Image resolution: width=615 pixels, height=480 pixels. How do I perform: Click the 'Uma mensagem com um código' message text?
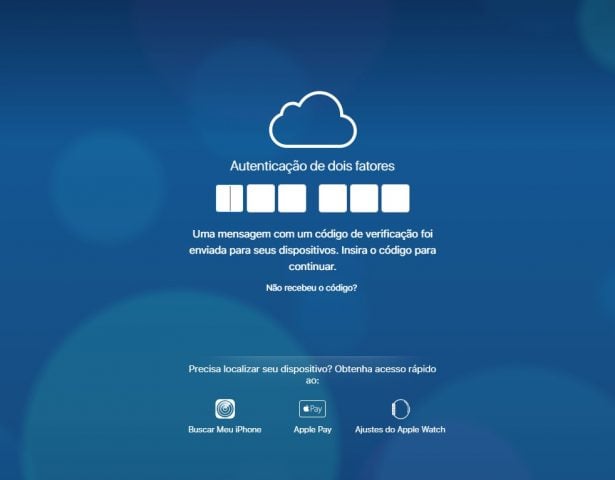pyautogui.click(x=312, y=250)
